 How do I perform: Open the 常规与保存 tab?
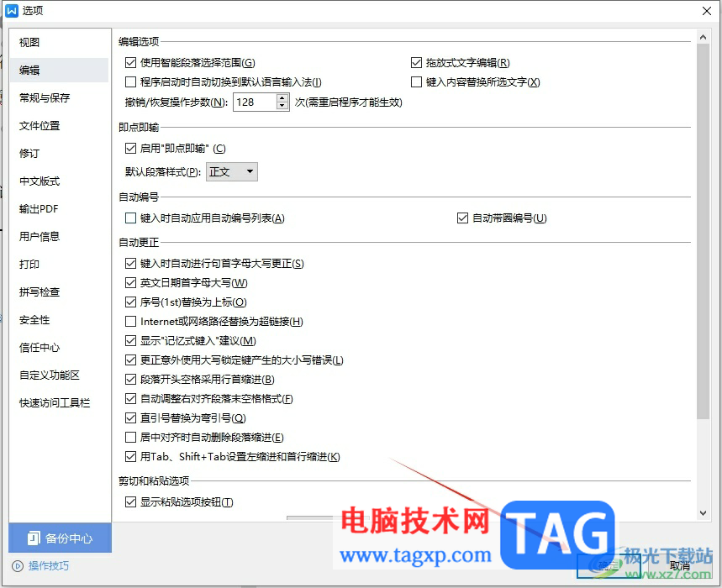coord(59,97)
